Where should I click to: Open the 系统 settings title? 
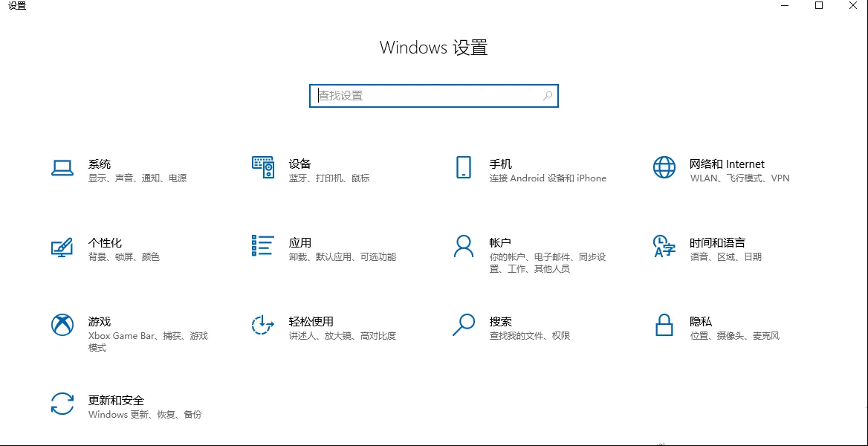100,164
